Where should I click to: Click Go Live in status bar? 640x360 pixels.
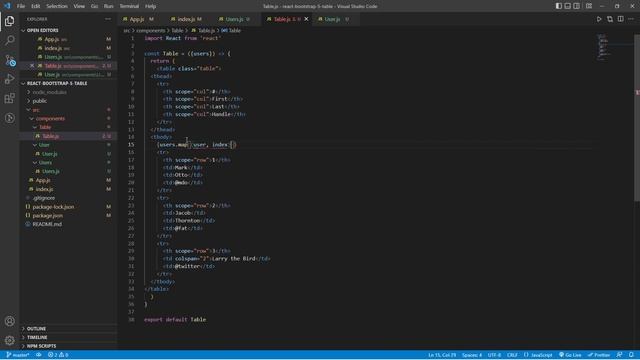tap(570, 355)
